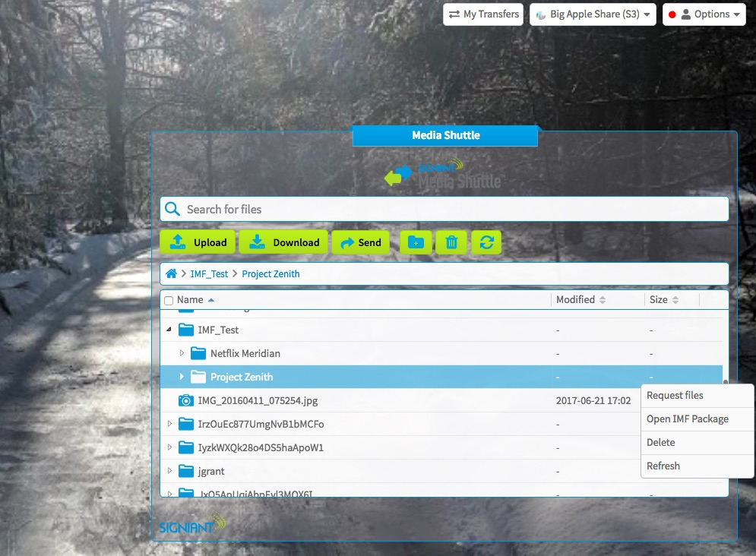The width and height of the screenshot is (756, 556).
Task: Open My Transfers
Action: point(483,14)
